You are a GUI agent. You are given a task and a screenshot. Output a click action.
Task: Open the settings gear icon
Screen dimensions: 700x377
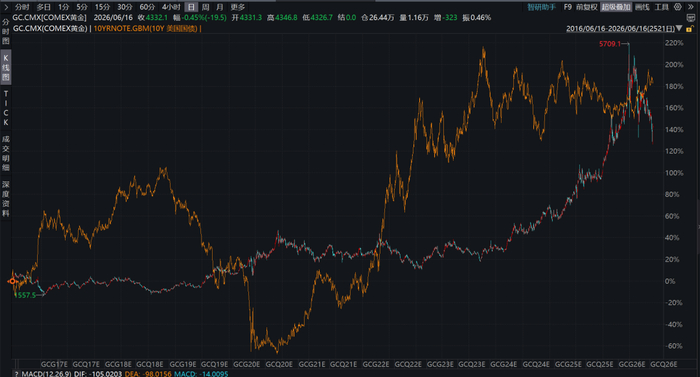coord(678,7)
